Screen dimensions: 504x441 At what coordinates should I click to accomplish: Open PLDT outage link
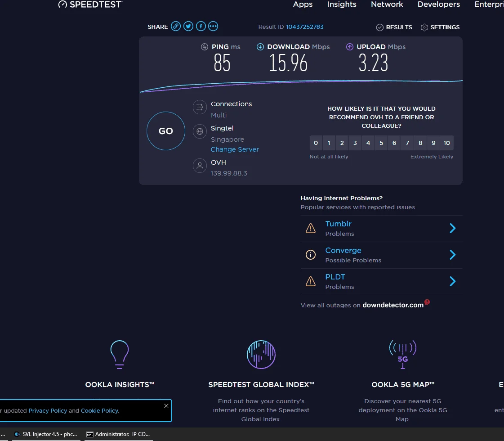[x=335, y=277]
